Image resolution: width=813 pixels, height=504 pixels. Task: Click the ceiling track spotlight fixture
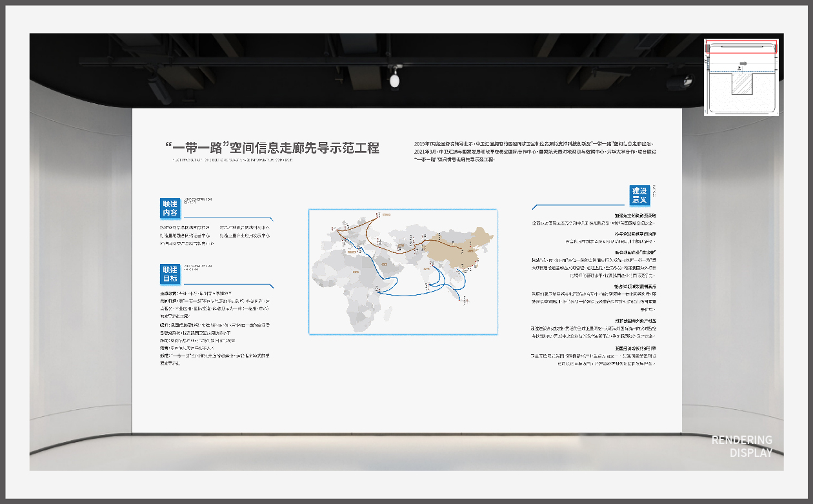pos(394,77)
